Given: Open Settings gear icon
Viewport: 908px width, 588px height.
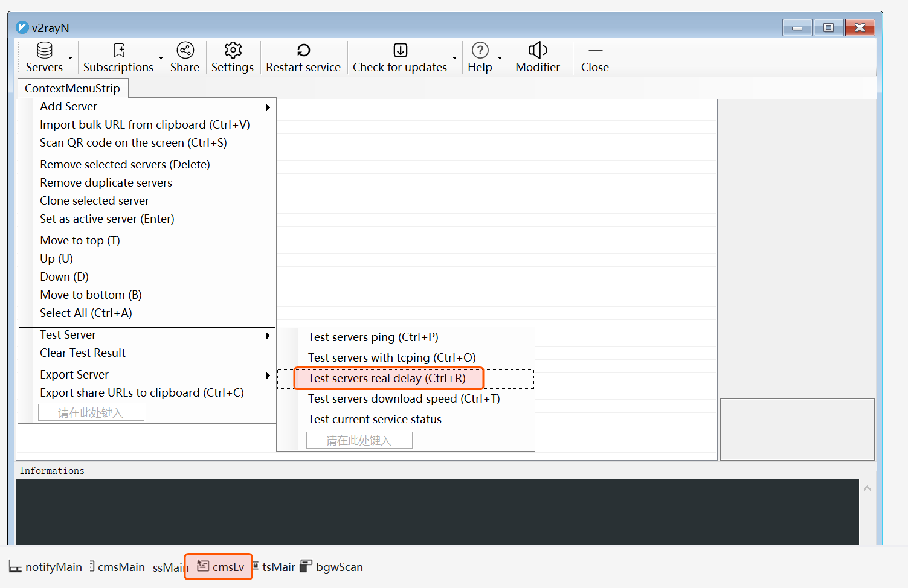Looking at the screenshot, I should pos(233,50).
